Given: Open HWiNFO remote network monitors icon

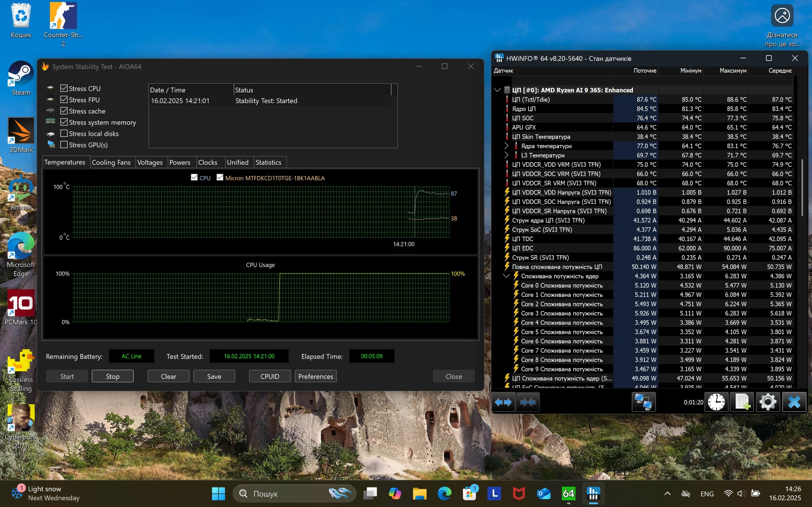Looking at the screenshot, I should click(643, 402).
